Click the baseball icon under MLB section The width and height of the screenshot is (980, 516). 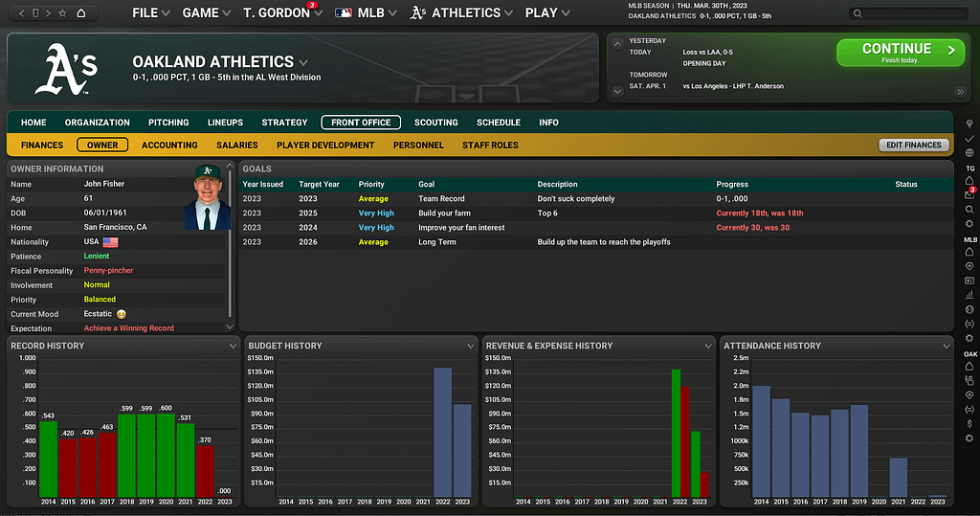point(969,309)
